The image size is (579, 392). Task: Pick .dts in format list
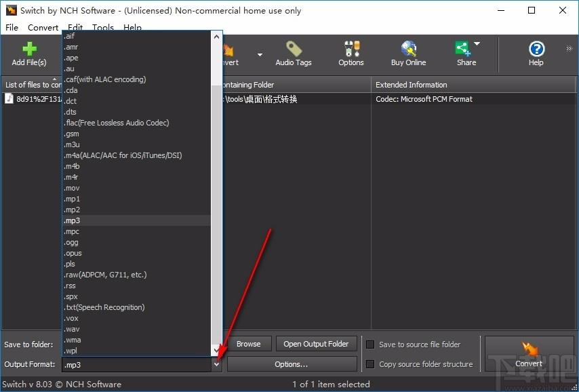point(136,112)
